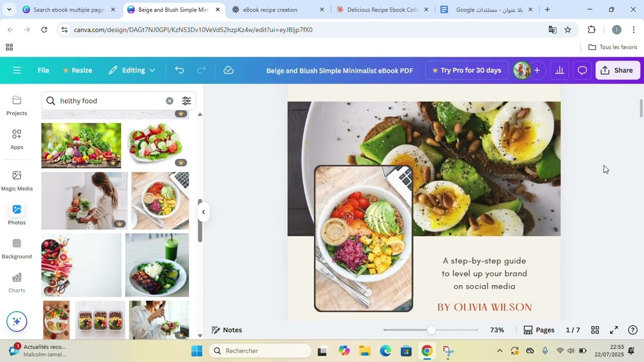Screen dimensions: 644x362
Task: Click the taskbar Rechercher search box
Action: pyautogui.click(x=260, y=350)
